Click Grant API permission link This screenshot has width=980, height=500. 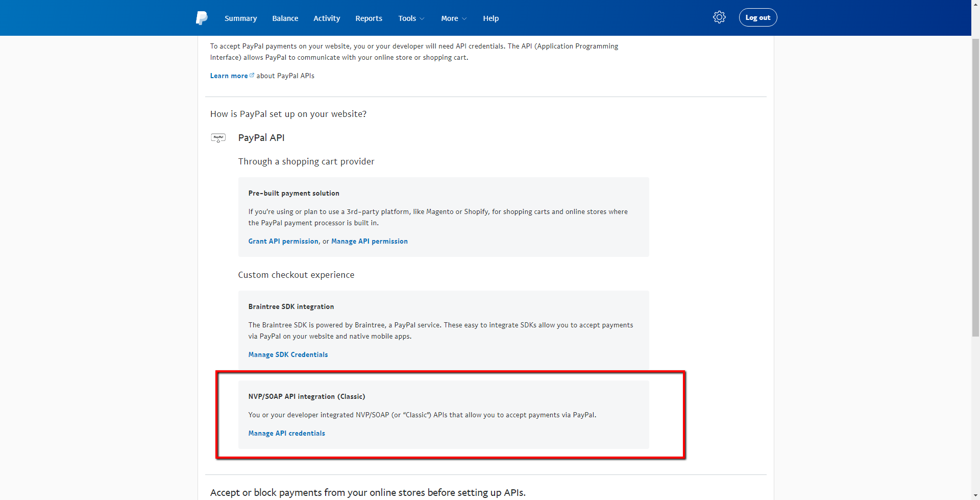[283, 241]
